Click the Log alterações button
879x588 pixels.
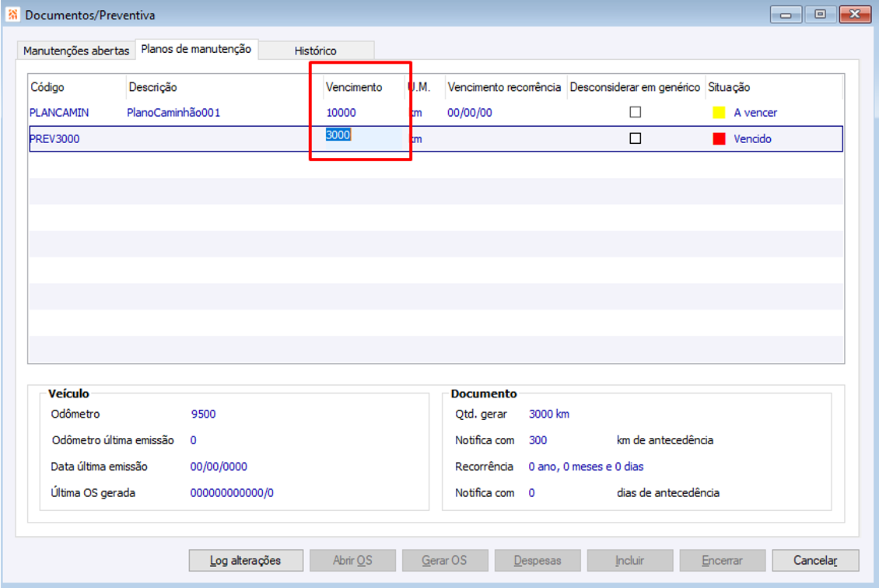pyautogui.click(x=246, y=560)
